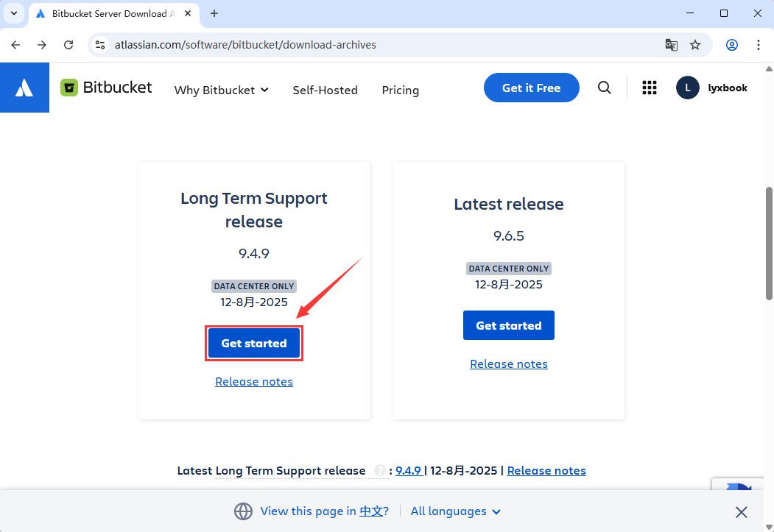
Task: Click Get started under Long Term Support release
Action: click(x=254, y=343)
